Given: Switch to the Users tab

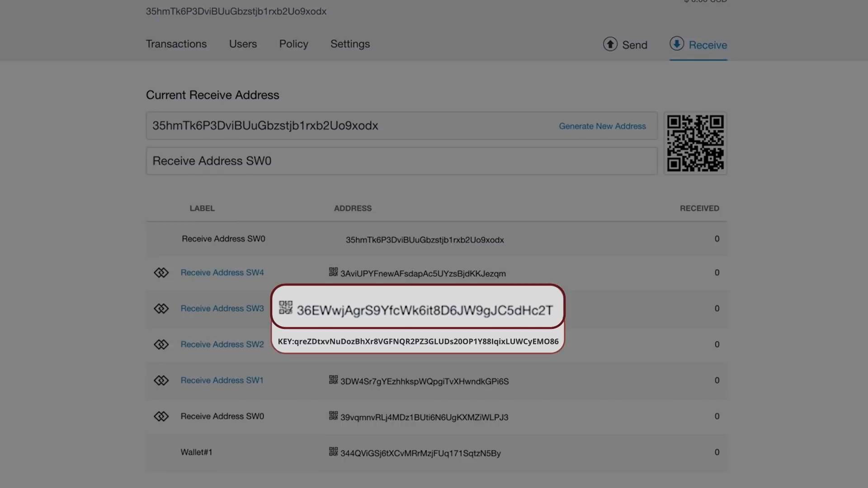Looking at the screenshot, I should point(243,44).
